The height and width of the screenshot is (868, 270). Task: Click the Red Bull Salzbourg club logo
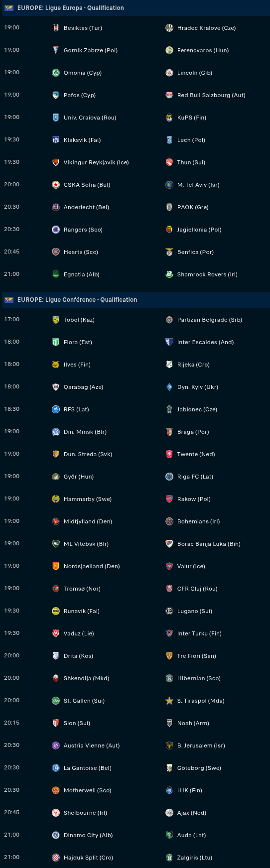169,95
